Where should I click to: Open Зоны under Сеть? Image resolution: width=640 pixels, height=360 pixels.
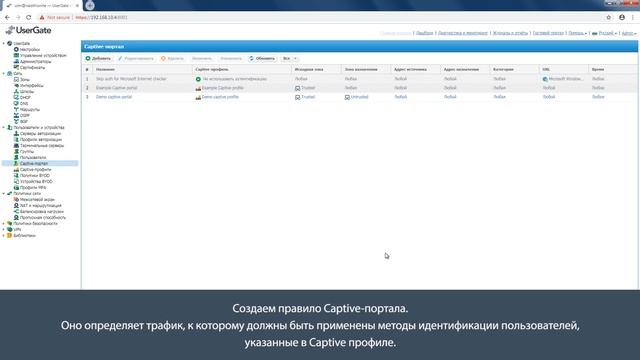point(25,80)
